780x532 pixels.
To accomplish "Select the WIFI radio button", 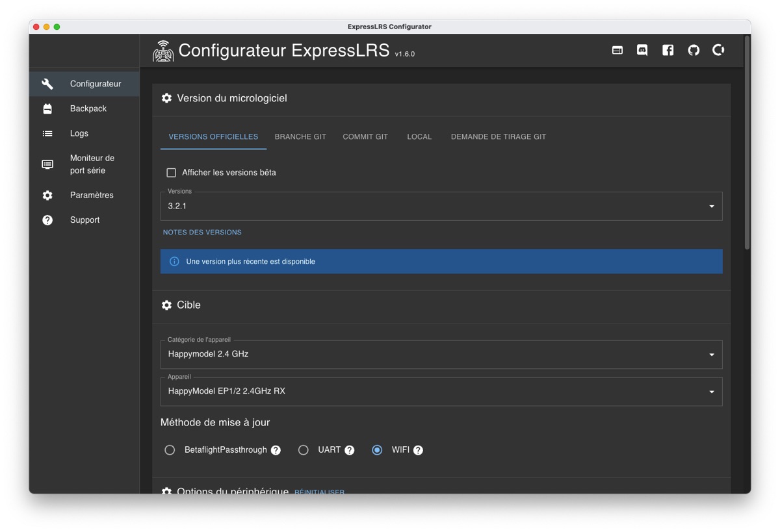I will 377,450.
